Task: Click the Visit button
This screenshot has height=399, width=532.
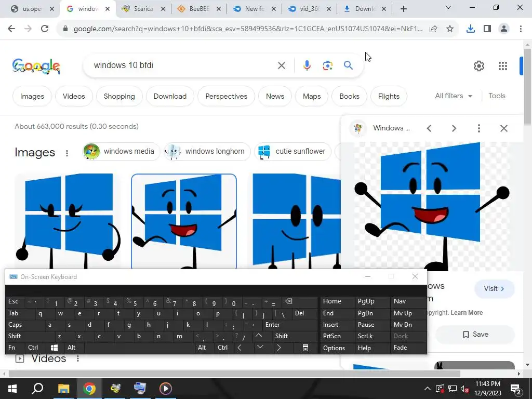Action: click(494, 289)
